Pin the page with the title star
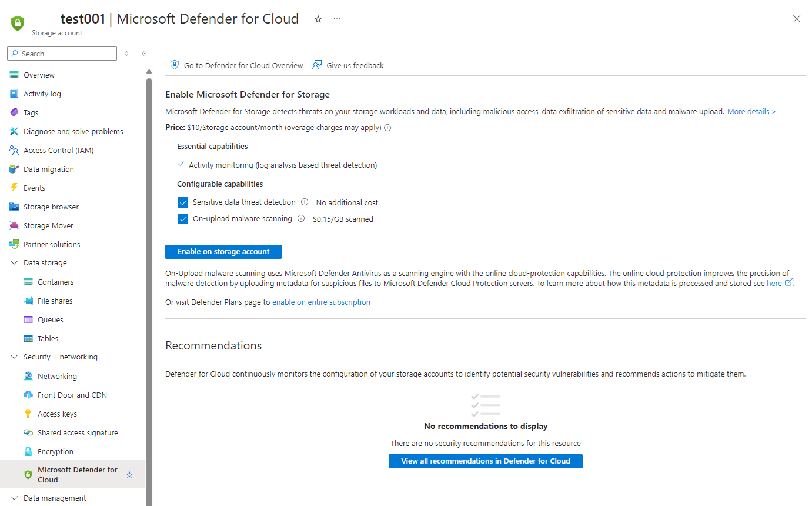The image size is (812, 506). click(318, 19)
